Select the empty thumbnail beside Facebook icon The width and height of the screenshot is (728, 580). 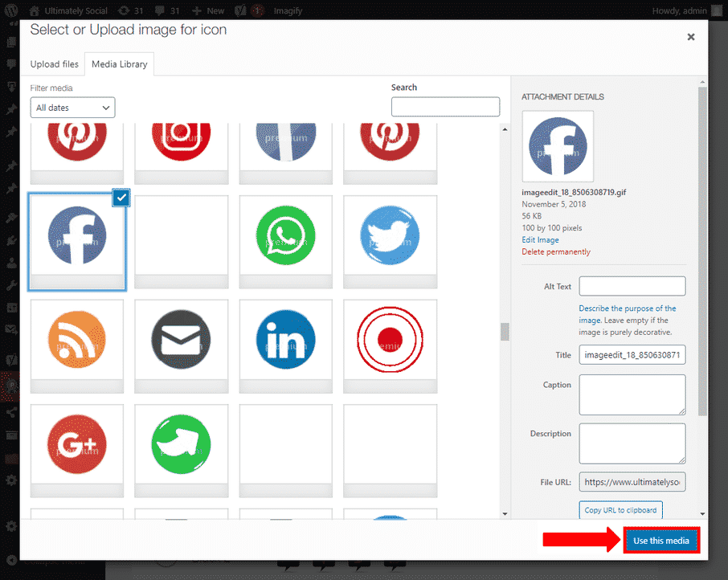pyautogui.click(x=181, y=241)
